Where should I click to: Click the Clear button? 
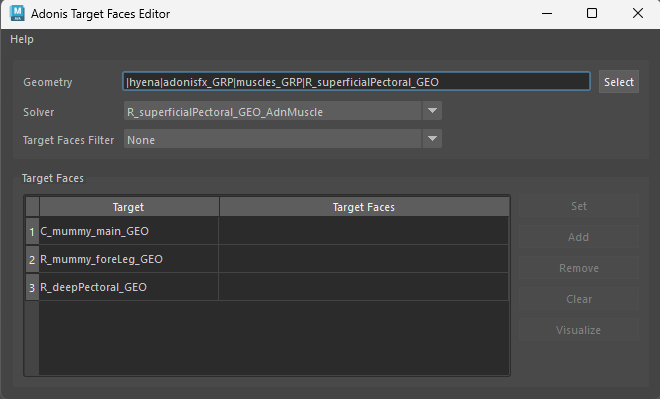tap(579, 299)
